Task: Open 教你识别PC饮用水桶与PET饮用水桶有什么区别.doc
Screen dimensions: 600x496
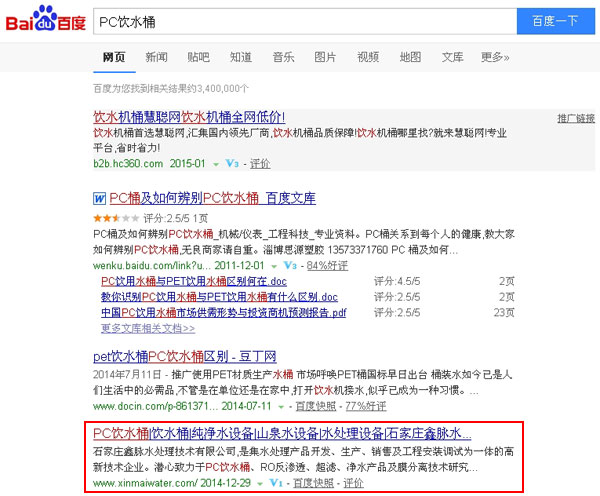Action: tap(219, 297)
